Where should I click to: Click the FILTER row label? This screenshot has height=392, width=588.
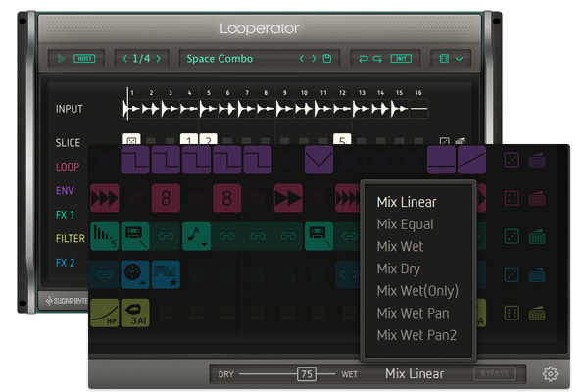tap(71, 238)
